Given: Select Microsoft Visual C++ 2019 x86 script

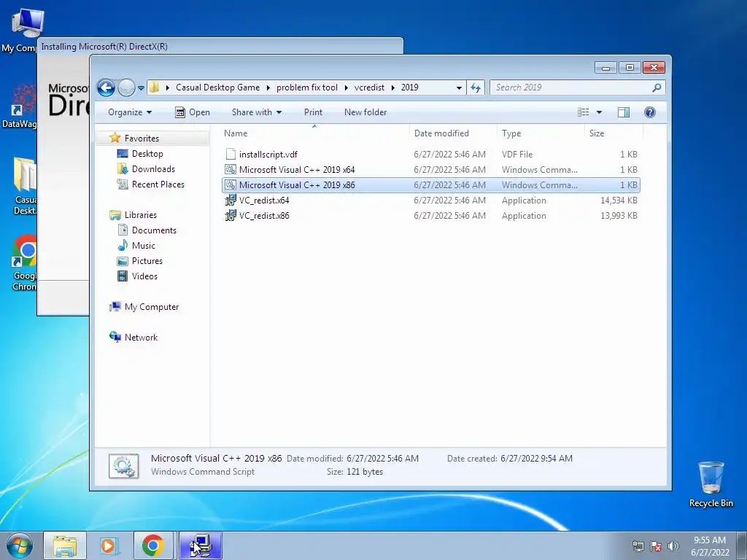Looking at the screenshot, I should 430,184.
